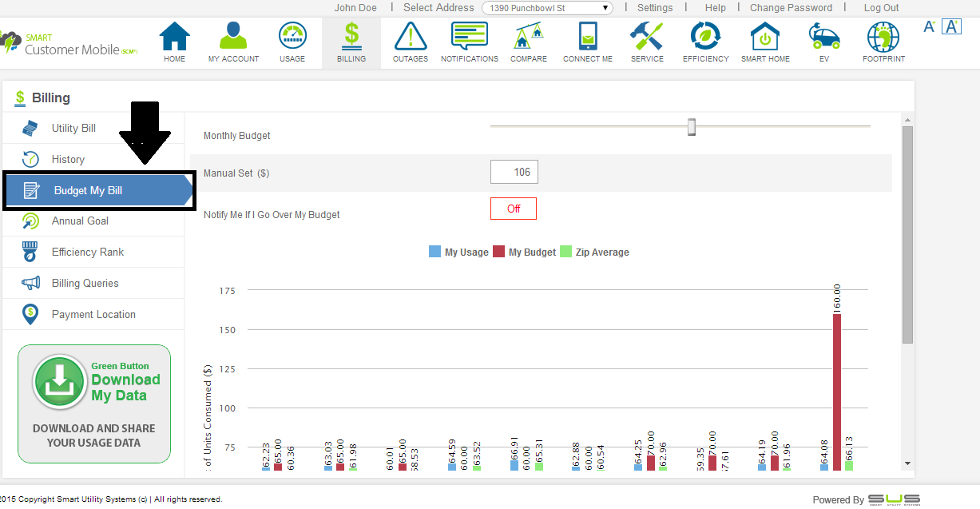Click the scrollbar down arrow

coord(907,463)
